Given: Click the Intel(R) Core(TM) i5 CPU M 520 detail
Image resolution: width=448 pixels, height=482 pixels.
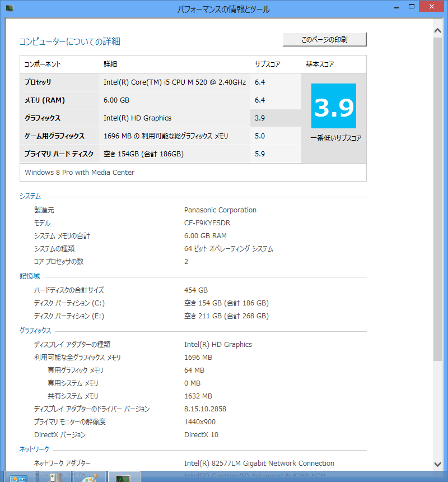Looking at the screenshot, I should point(175,82).
